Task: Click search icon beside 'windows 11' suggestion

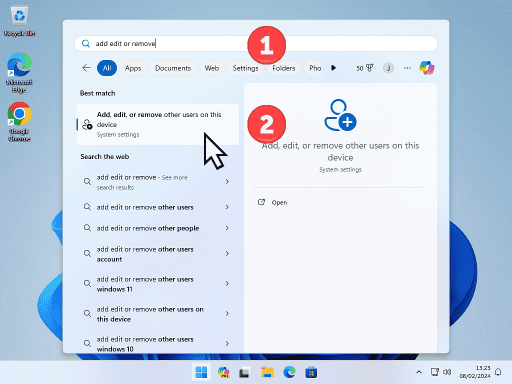Action: [x=87, y=284]
